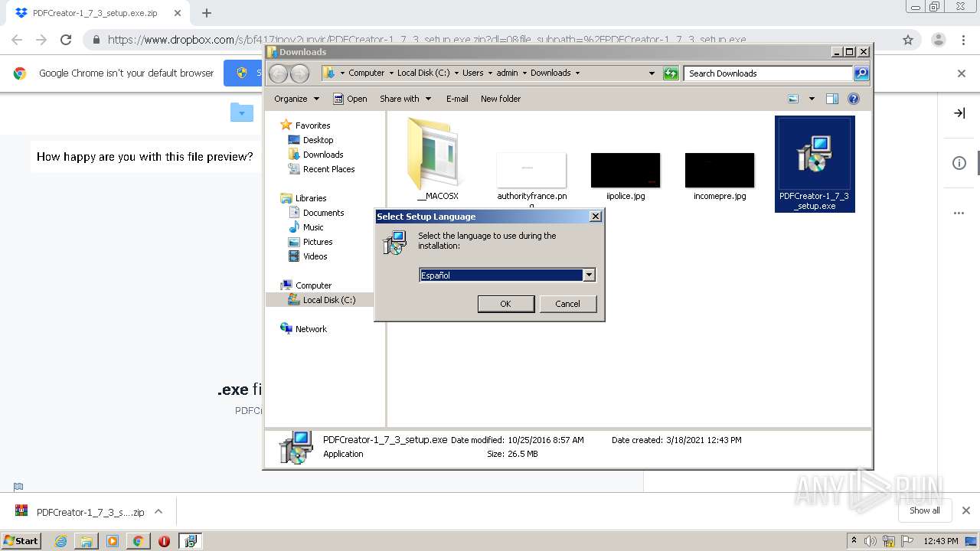This screenshot has height=551, width=980.
Task: Open a new Chrome tab
Action: coord(207,13)
